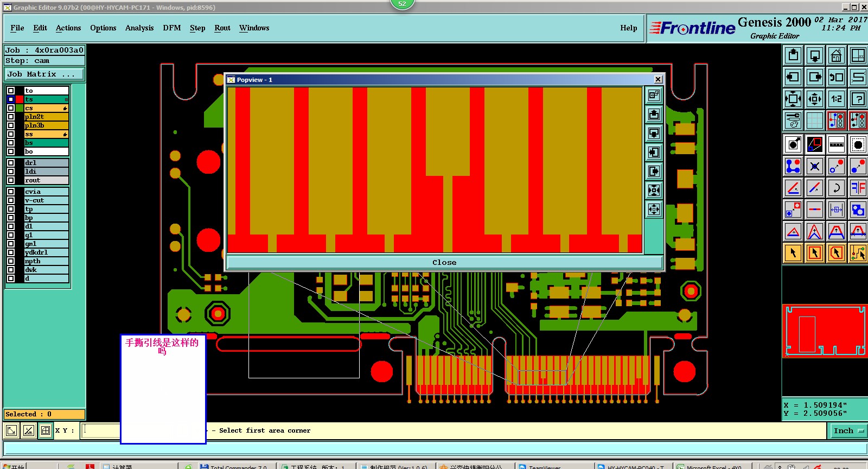Open the Analysis menu
This screenshot has width=868, height=469.
[x=139, y=28]
